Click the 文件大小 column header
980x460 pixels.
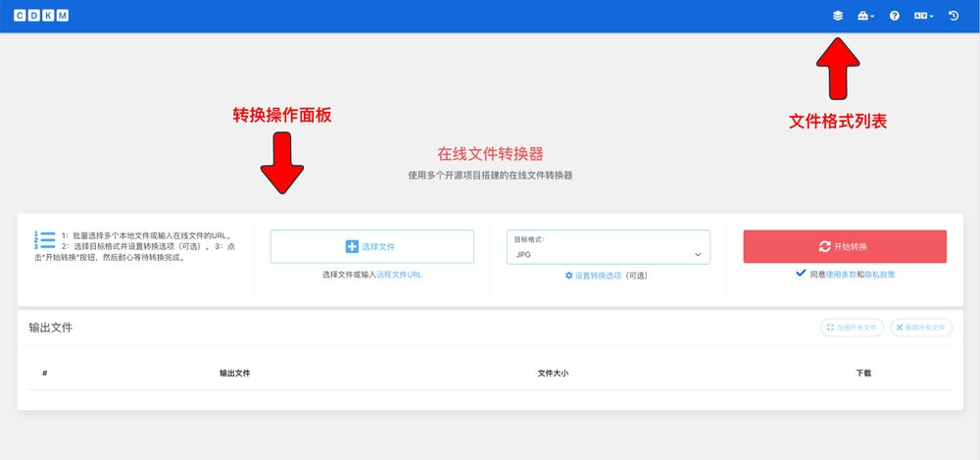[x=553, y=374]
